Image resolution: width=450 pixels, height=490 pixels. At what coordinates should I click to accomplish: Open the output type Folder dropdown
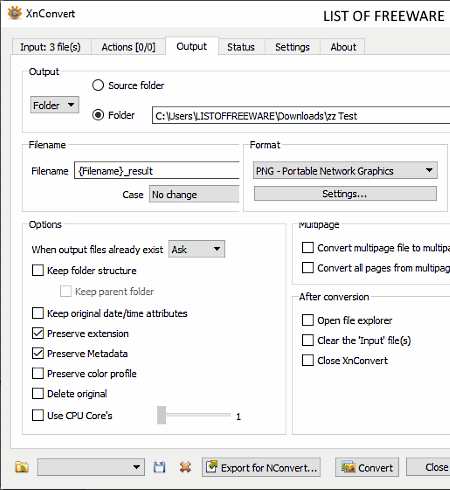coord(54,105)
